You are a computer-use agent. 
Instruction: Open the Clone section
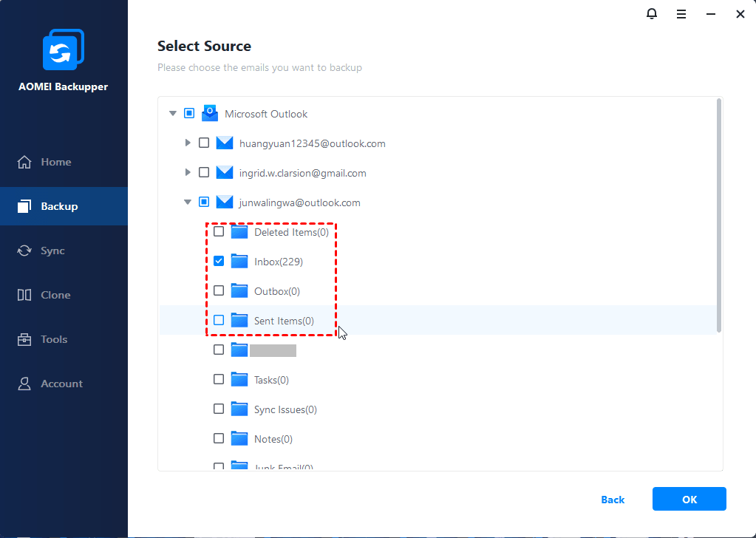click(55, 295)
